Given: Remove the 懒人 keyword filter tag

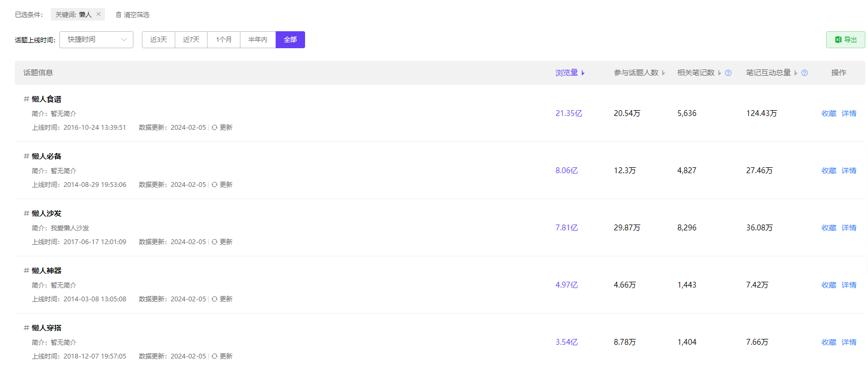Looking at the screenshot, I should click(99, 14).
